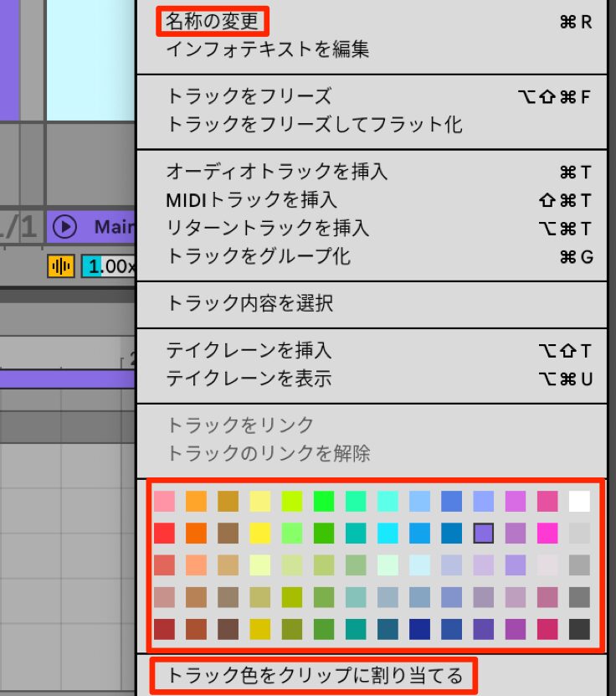Click the 1.00x speed value field
Image resolution: width=616 pixels, height=696 pixels.
[x=109, y=266]
